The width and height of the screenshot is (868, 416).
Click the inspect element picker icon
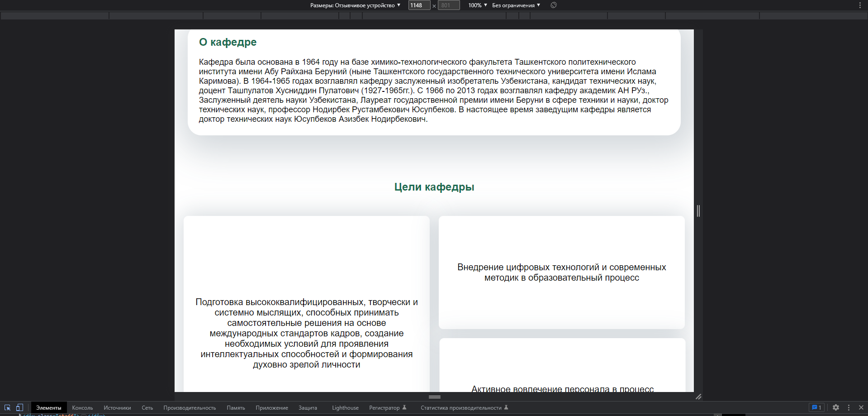tap(7, 407)
